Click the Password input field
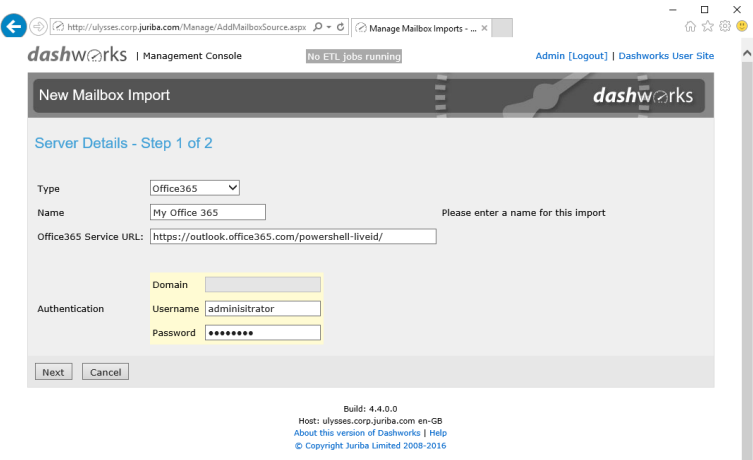Screen dimensions: 753x460 coord(263,332)
